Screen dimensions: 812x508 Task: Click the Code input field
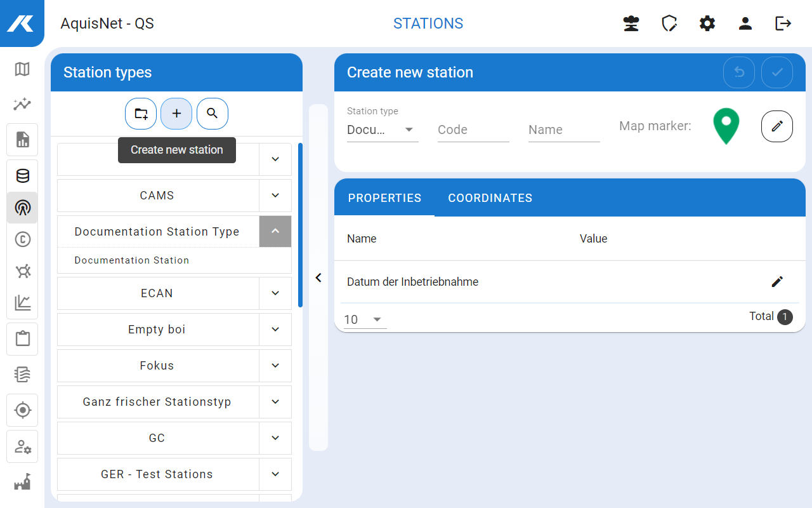click(473, 130)
